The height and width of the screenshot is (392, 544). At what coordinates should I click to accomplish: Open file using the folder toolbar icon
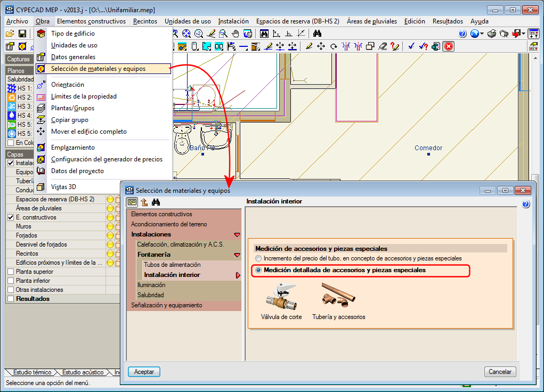click(x=10, y=34)
